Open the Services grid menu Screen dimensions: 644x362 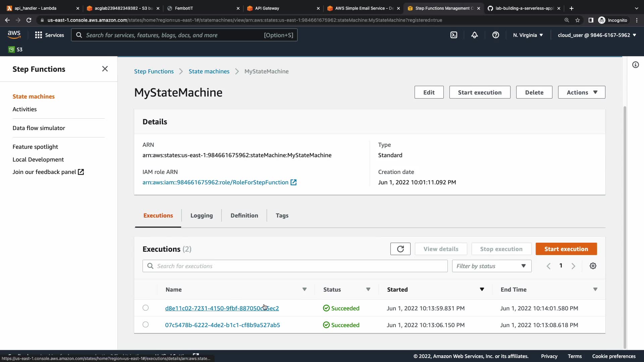[49, 35]
